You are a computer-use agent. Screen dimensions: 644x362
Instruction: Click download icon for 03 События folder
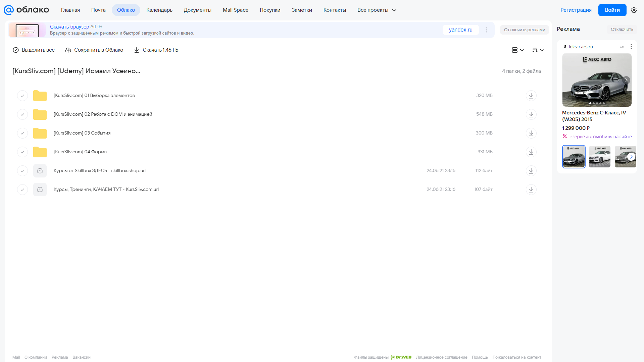[531, 133]
